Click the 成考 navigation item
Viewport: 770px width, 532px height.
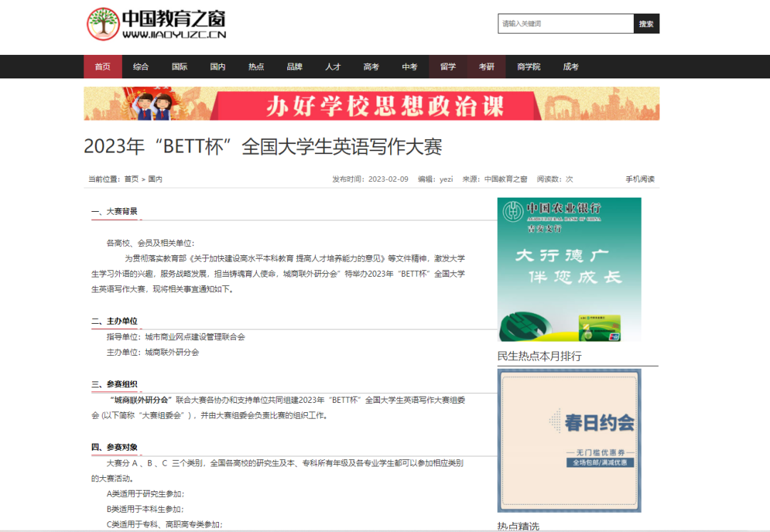(x=570, y=66)
